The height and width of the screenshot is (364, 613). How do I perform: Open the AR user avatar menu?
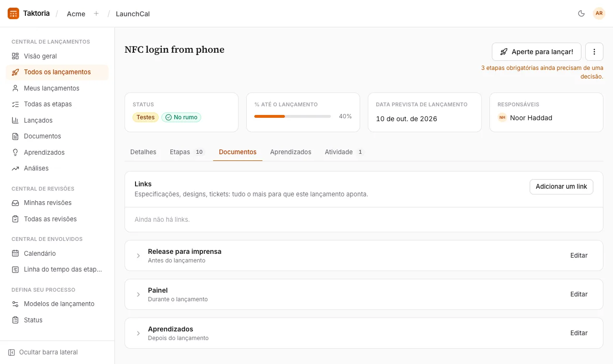[x=599, y=13]
